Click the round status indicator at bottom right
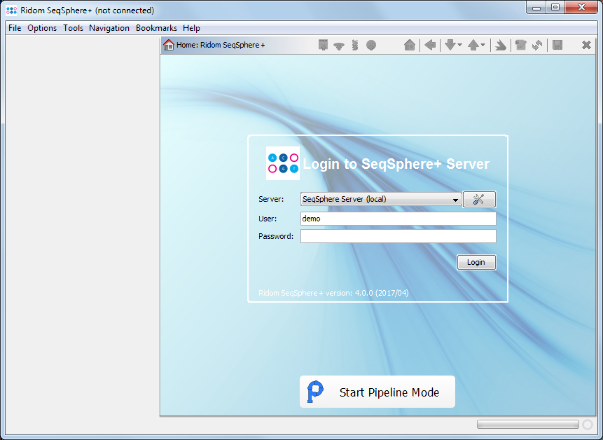 pos(587,425)
